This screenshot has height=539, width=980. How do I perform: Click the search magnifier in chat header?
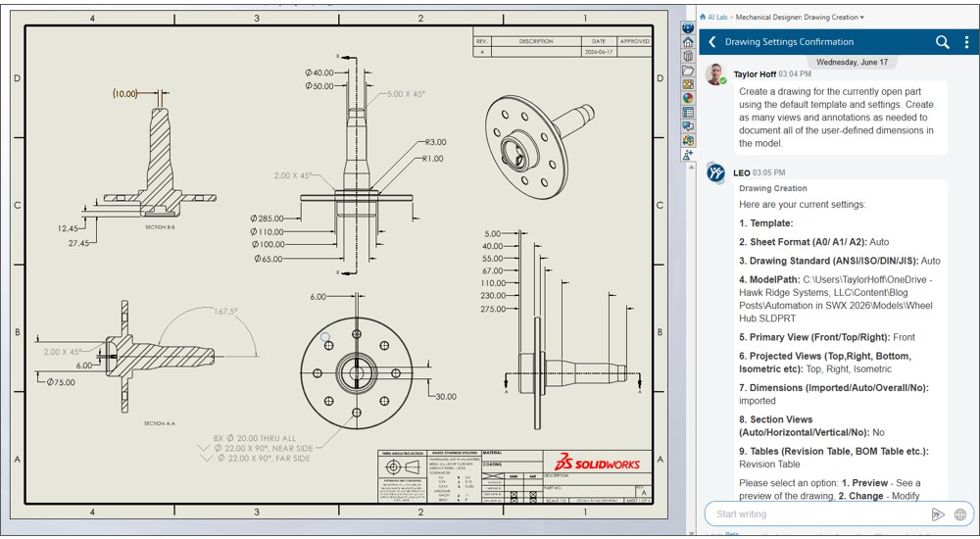942,42
